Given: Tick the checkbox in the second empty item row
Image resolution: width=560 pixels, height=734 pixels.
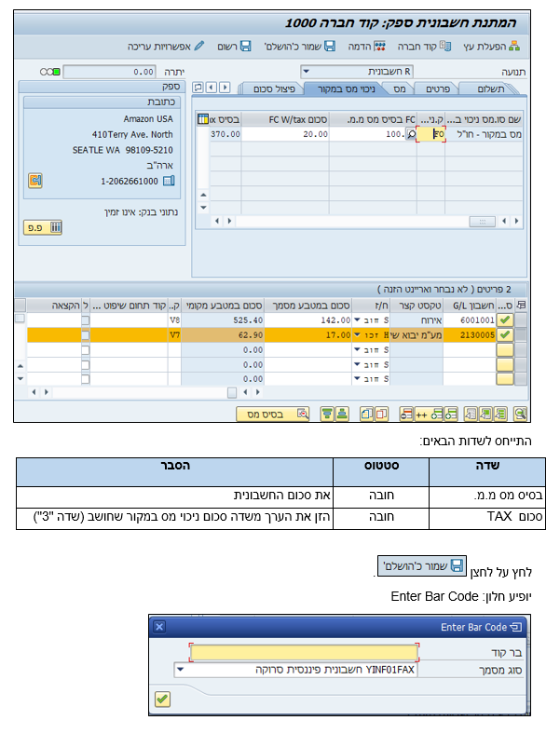Looking at the screenshot, I should (x=85, y=364).
